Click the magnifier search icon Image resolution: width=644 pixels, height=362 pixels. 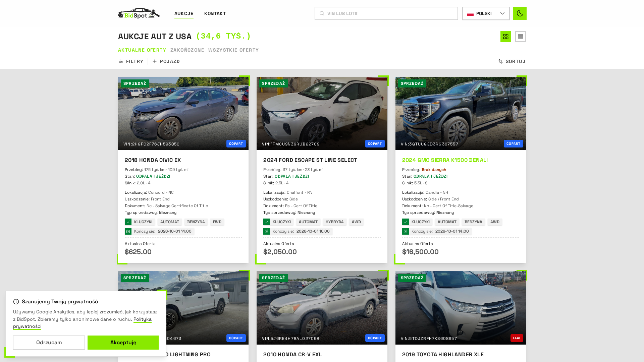click(322, 13)
